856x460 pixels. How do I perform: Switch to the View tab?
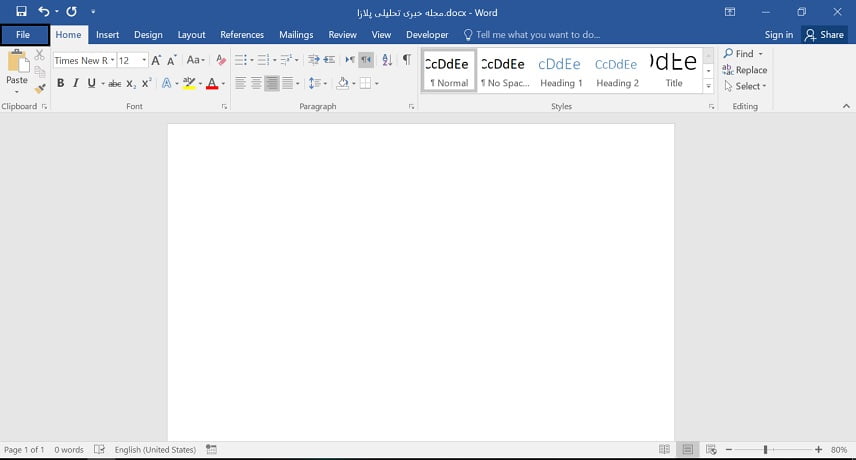[381, 34]
